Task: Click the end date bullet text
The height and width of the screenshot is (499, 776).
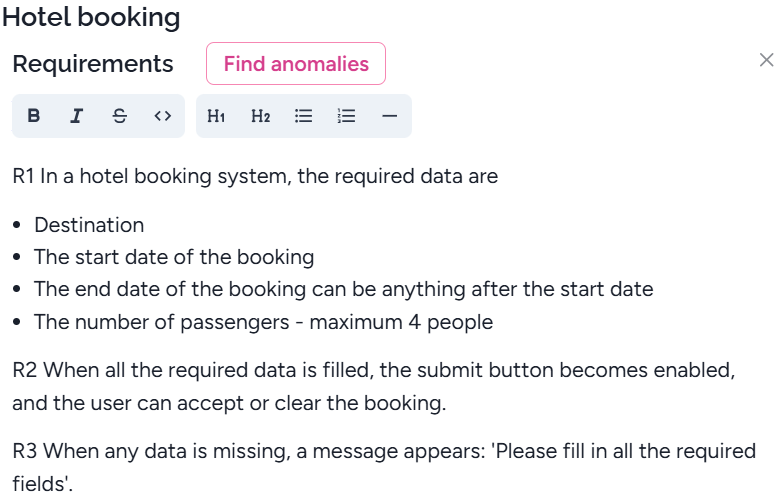Action: click(x=343, y=289)
